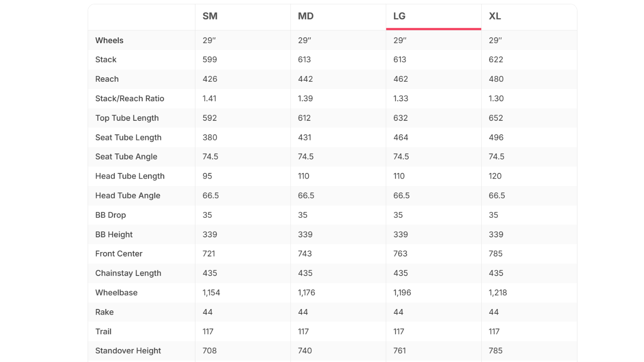Click the Standover Height row label
Image resolution: width=644 pixels, height=362 pixels.
[x=128, y=351]
